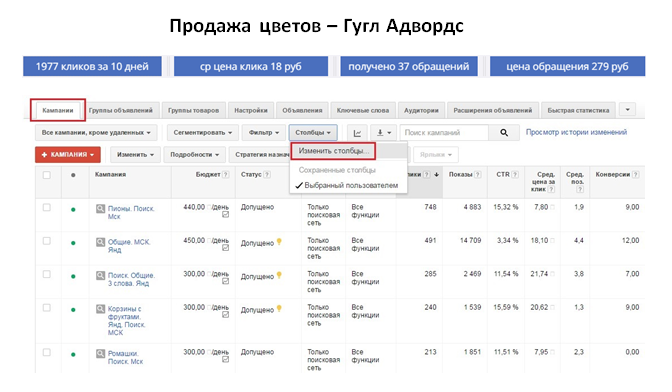
Task: Click budget edit icon for 440,00 budget
Action: tap(225, 215)
